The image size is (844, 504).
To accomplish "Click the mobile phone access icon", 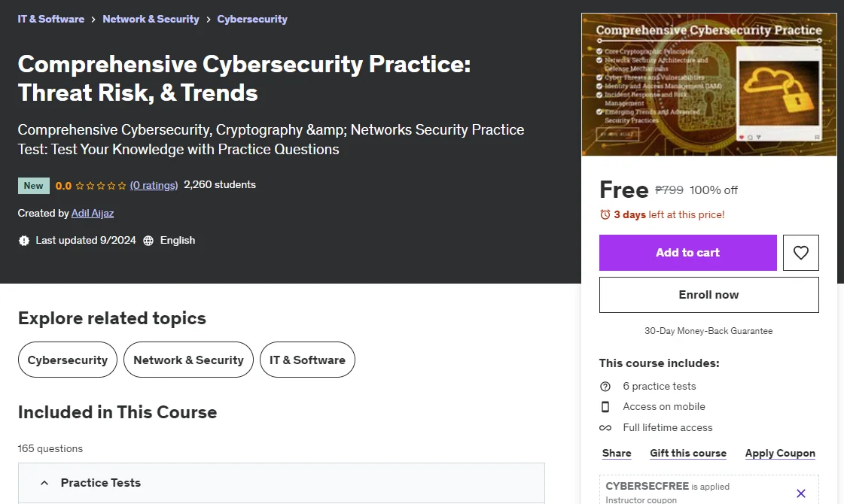I will coord(605,407).
